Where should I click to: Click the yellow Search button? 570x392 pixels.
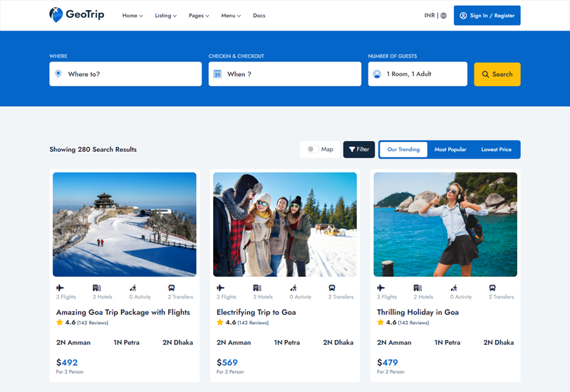tap(497, 74)
